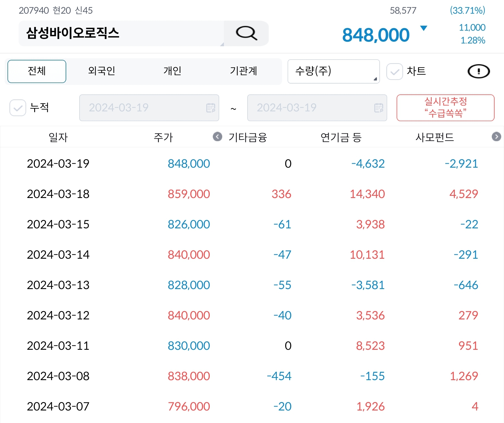Click the end date field 2024-03-19
Viewport: 504px width, 423px height.
click(317, 108)
